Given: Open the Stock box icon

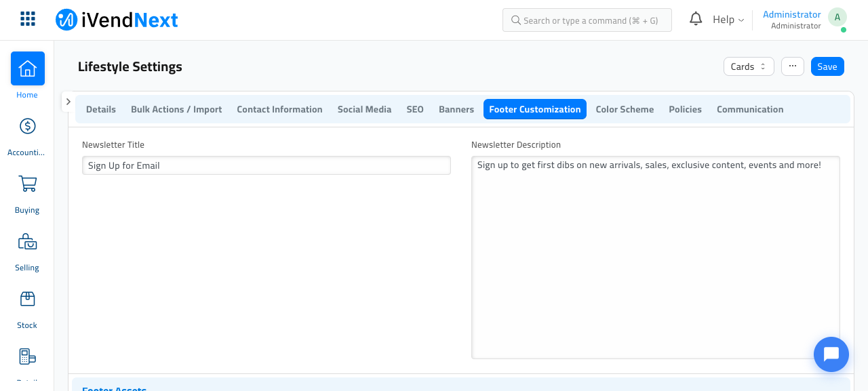Looking at the screenshot, I should click(28, 299).
